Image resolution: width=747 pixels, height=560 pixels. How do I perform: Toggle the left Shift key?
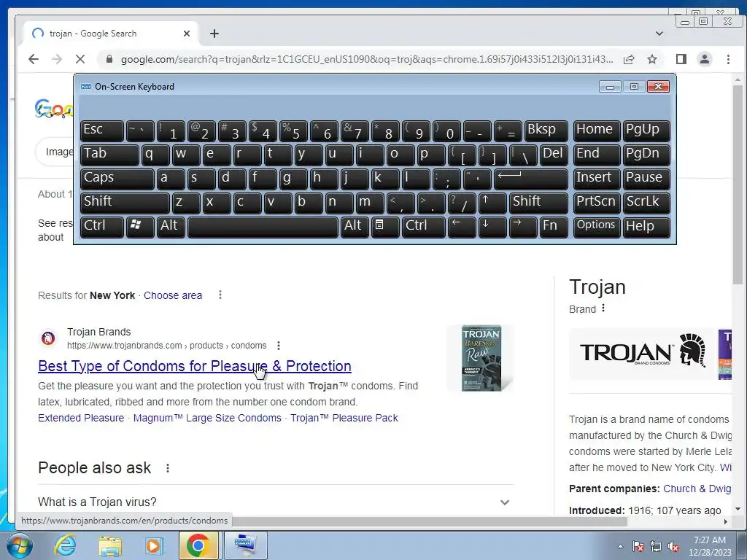[124, 203]
